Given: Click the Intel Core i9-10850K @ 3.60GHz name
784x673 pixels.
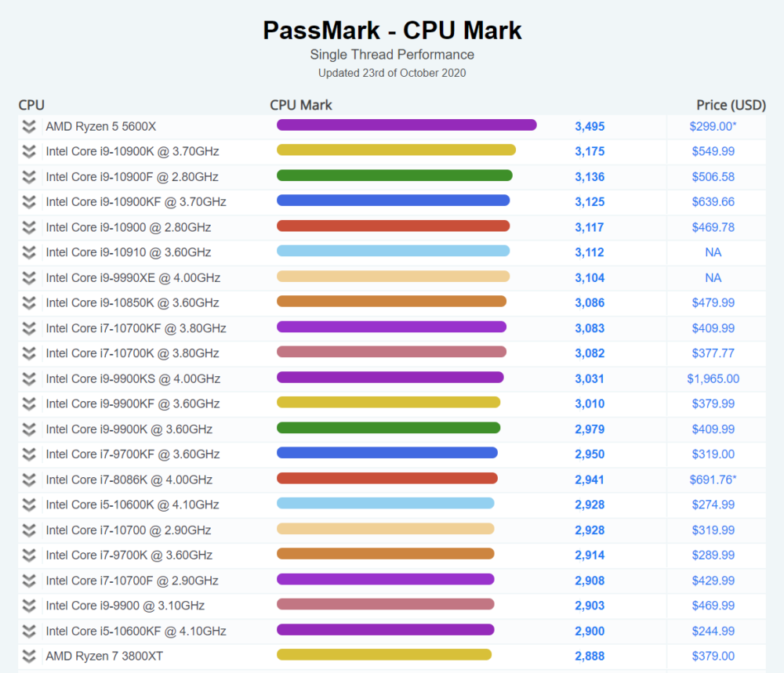Looking at the screenshot, I should [132, 302].
